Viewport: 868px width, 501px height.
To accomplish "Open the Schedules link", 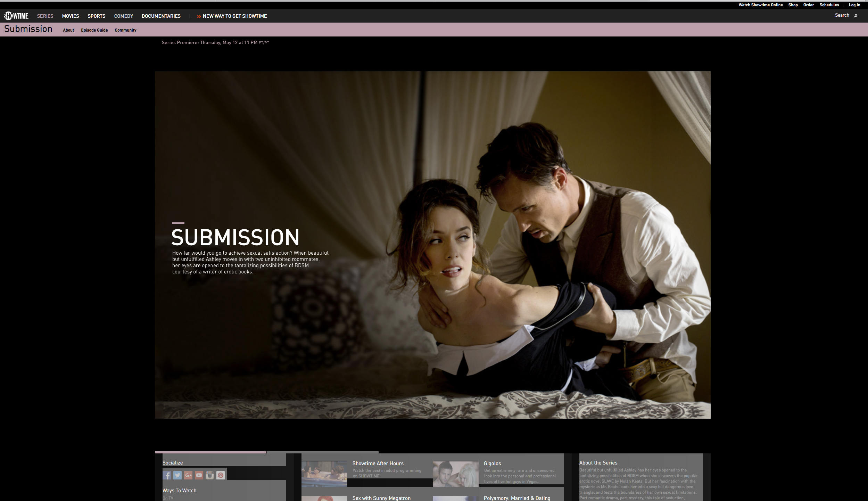I will (829, 5).
